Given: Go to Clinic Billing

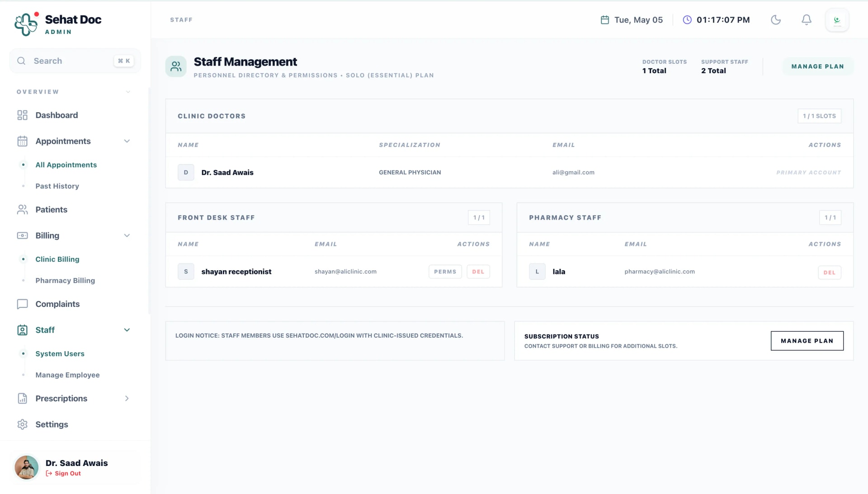Looking at the screenshot, I should coord(57,259).
